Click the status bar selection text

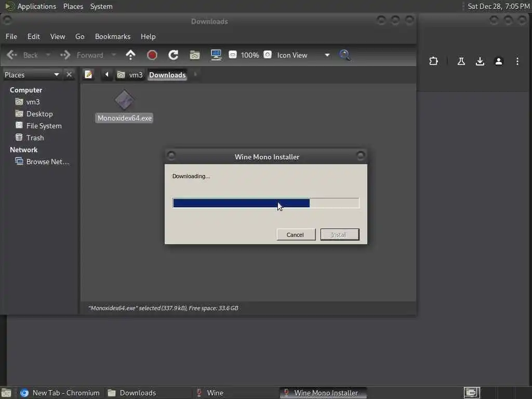coord(163,308)
